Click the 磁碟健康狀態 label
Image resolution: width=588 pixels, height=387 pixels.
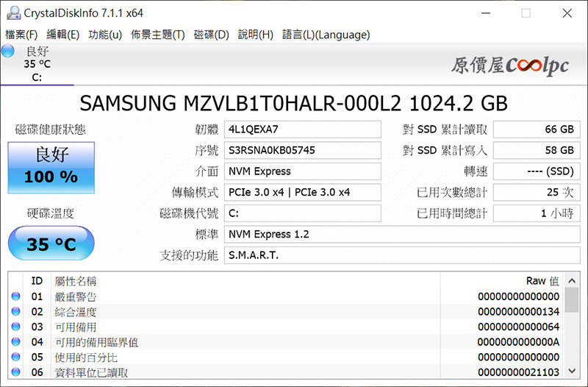coord(51,129)
